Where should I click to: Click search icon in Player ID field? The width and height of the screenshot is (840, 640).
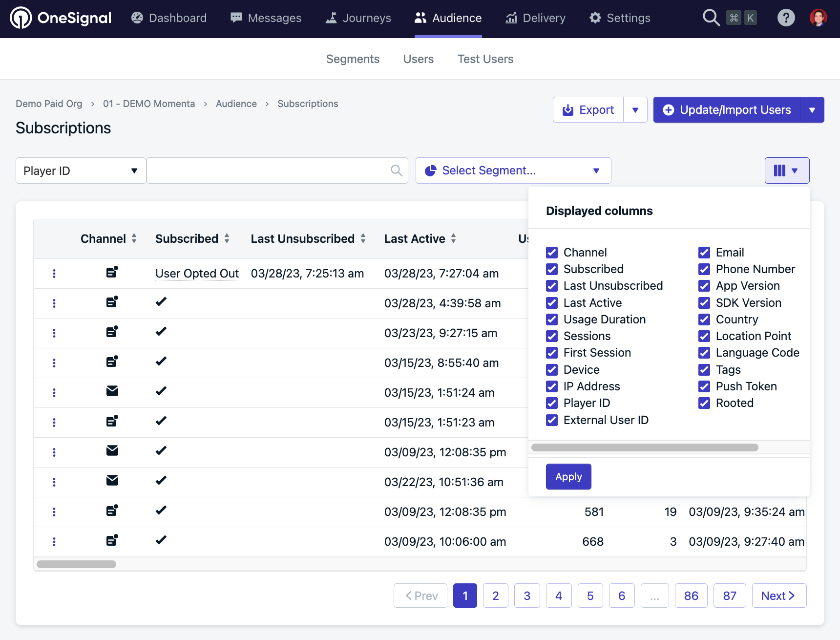coord(396,171)
